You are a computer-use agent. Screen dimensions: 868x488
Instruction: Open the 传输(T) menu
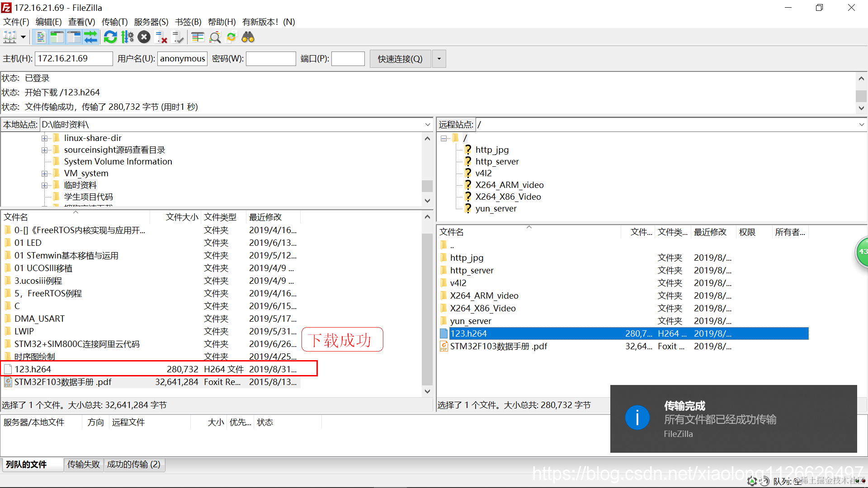(114, 22)
